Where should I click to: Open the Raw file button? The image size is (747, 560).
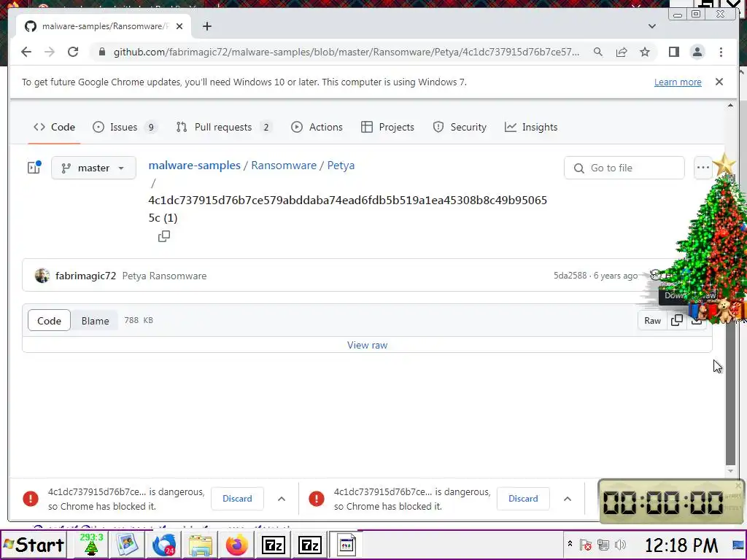coord(652,321)
